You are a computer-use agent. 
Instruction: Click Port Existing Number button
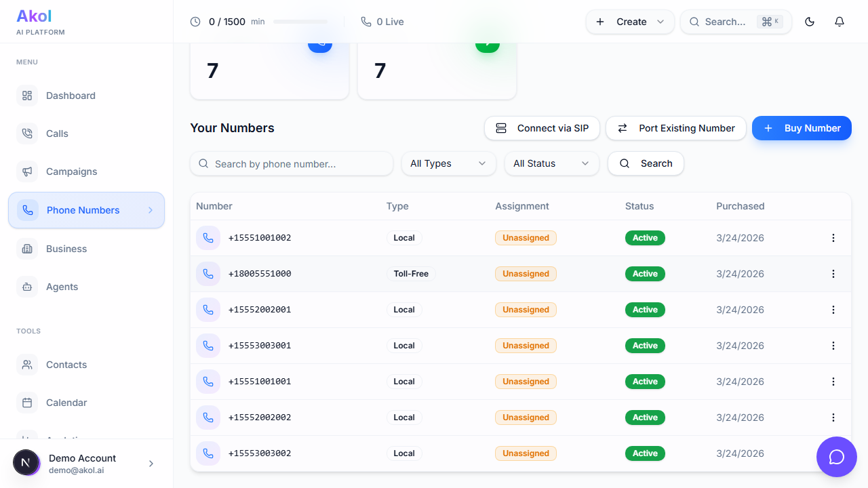tap(675, 128)
